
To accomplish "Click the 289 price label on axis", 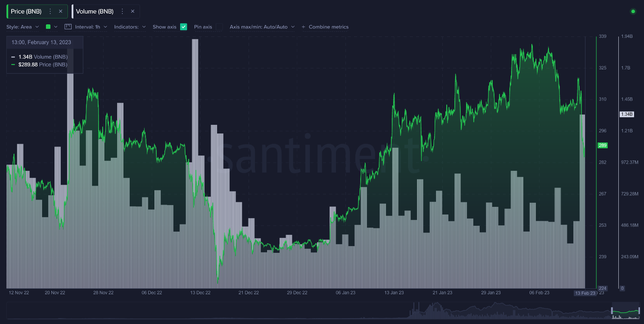I will [x=602, y=146].
